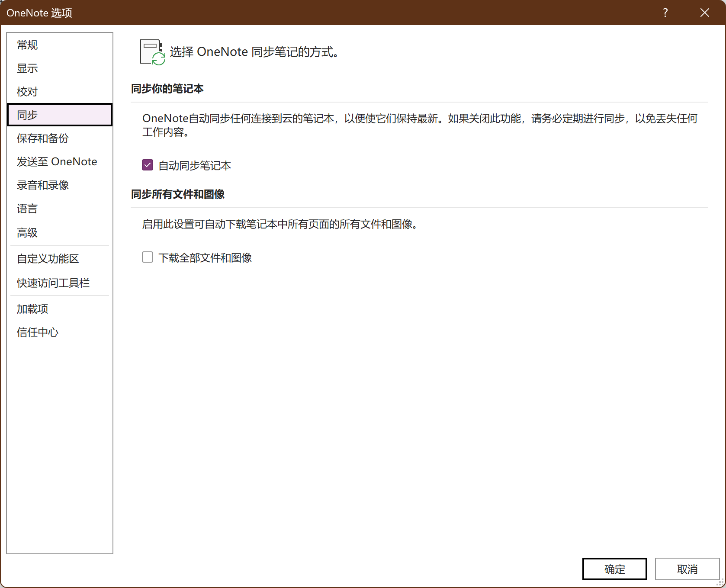Switch to the 显示 category
Screen dimensions: 726x588
point(60,68)
